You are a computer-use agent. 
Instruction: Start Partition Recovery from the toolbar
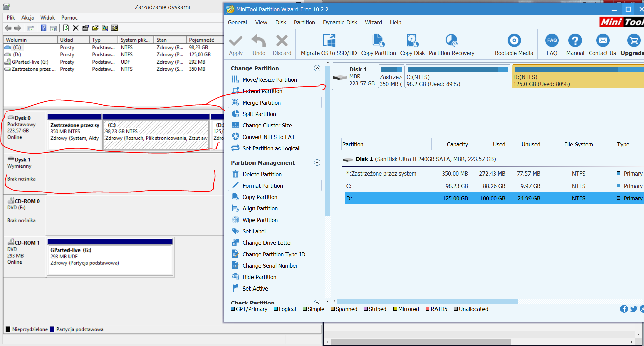[452, 44]
